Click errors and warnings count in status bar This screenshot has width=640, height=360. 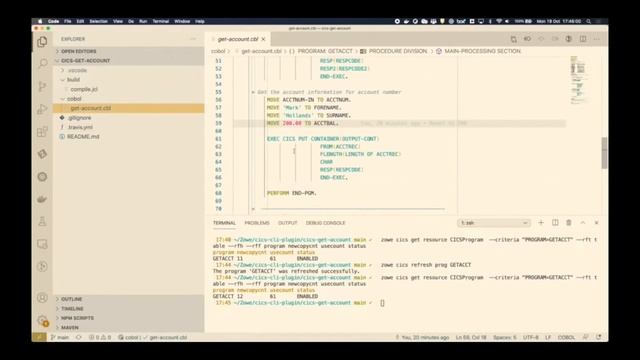click(100, 338)
